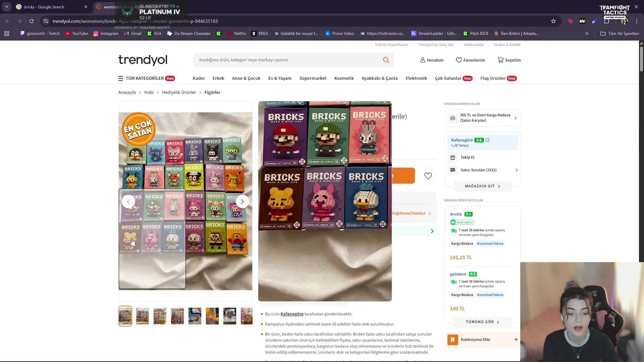Open Tüm Yer İşaretleri bookmarks folder
Image resolution: width=644 pixels, height=362 pixels.
(x=619, y=33)
